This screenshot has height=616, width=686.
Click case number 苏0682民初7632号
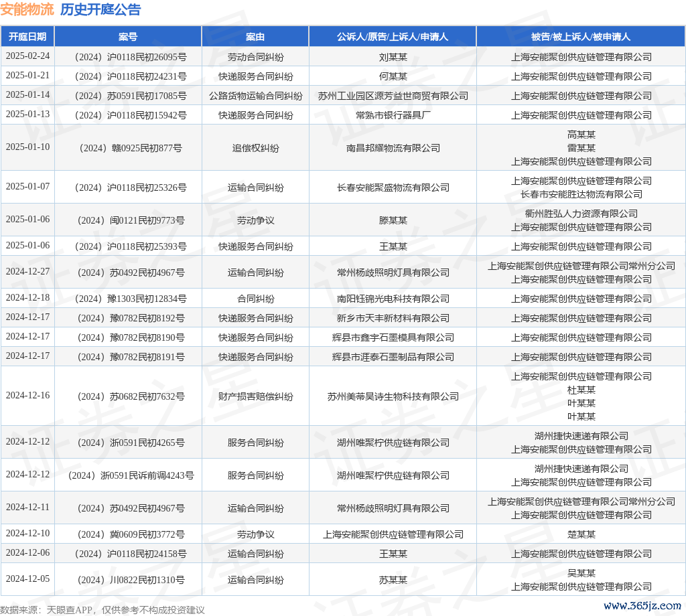[131, 396]
